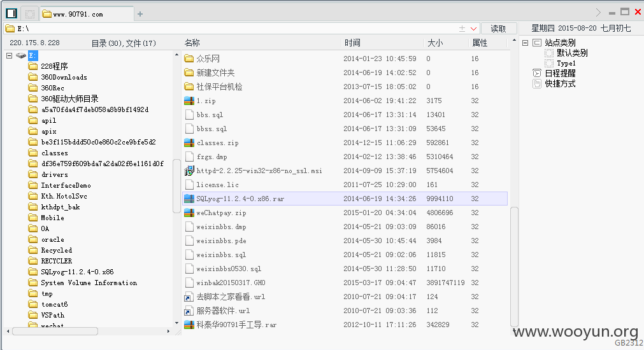The height and width of the screenshot is (350, 644).
Task: Select the 服务器软件.url shortcut icon
Action: tap(189, 311)
